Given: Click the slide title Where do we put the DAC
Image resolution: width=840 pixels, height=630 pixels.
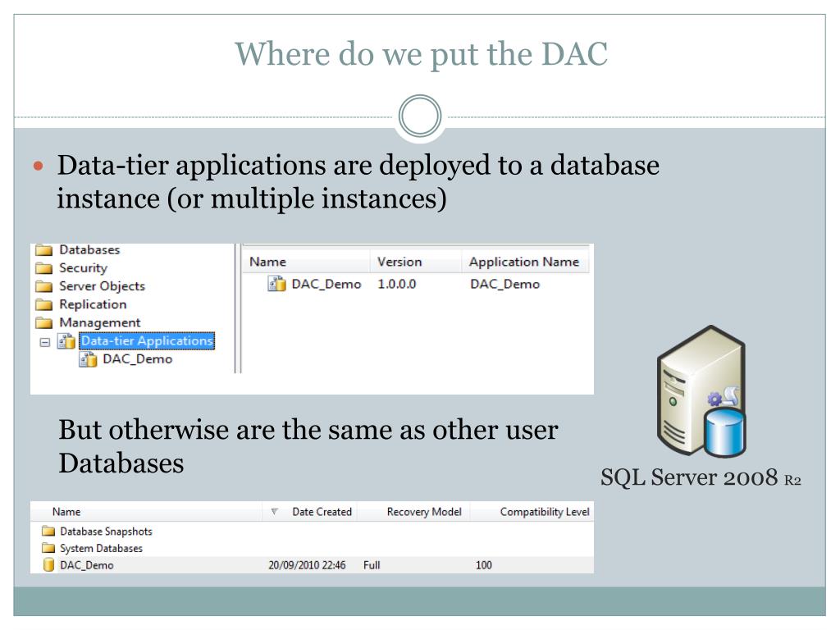Looking at the screenshot, I should click(x=421, y=54).
